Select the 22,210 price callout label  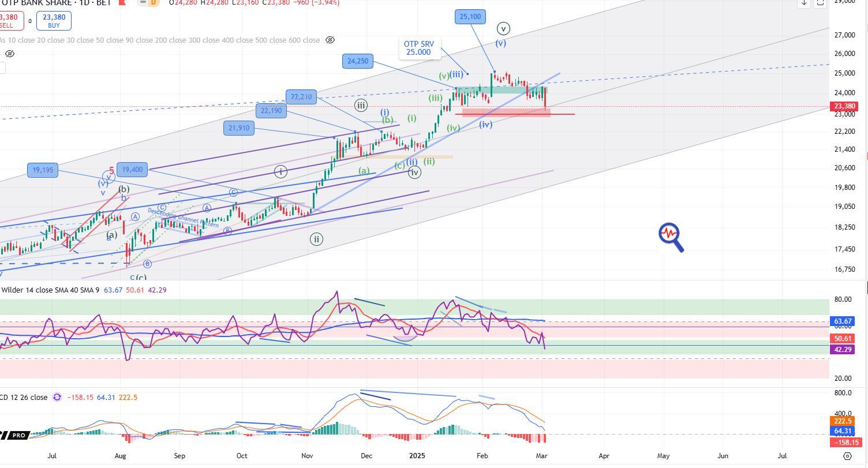pos(301,97)
